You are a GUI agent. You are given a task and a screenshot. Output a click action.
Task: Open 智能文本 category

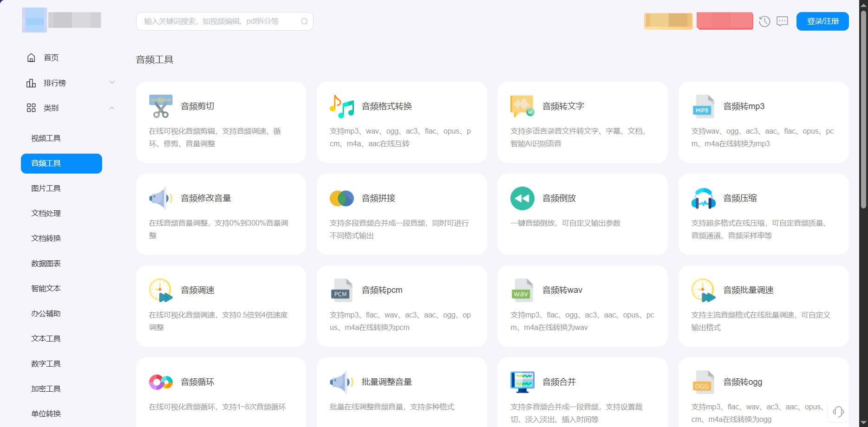(x=46, y=289)
